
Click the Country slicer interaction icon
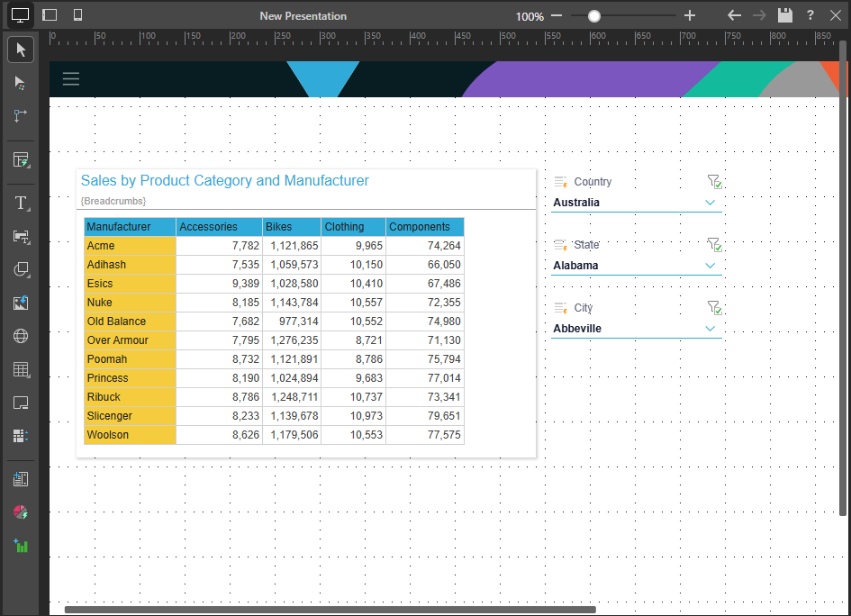561,182
